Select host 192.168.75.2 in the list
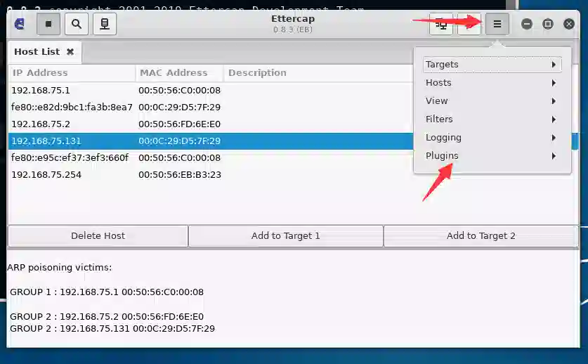 click(41, 124)
